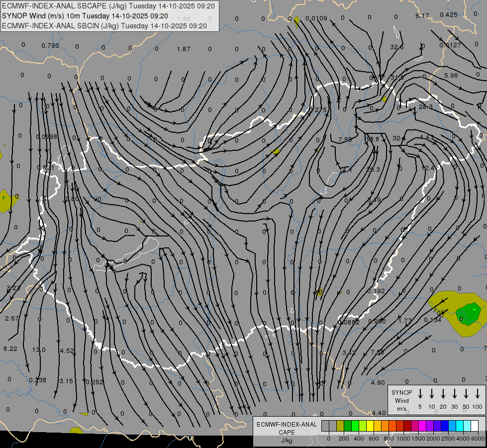Screen dimensions: 487x448
Task: Click the map value '0.134'
Action: pos(432,320)
